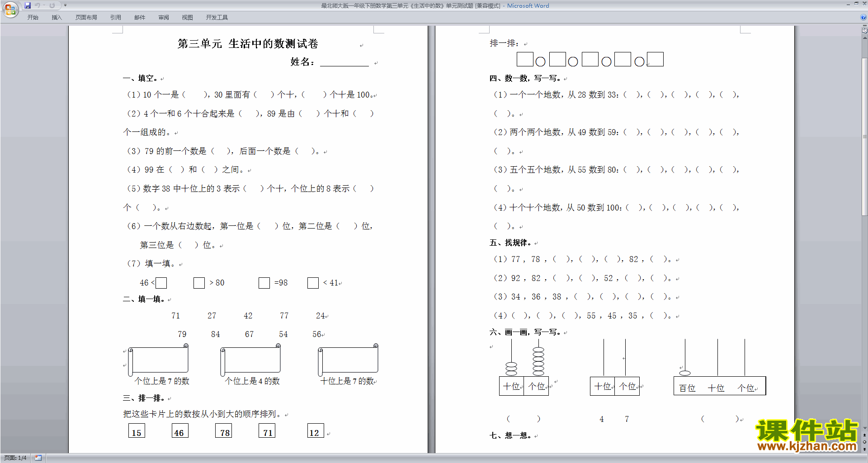Image resolution: width=868 pixels, height=463 pixels.
Task: Redo the last action
Action: 52,5
